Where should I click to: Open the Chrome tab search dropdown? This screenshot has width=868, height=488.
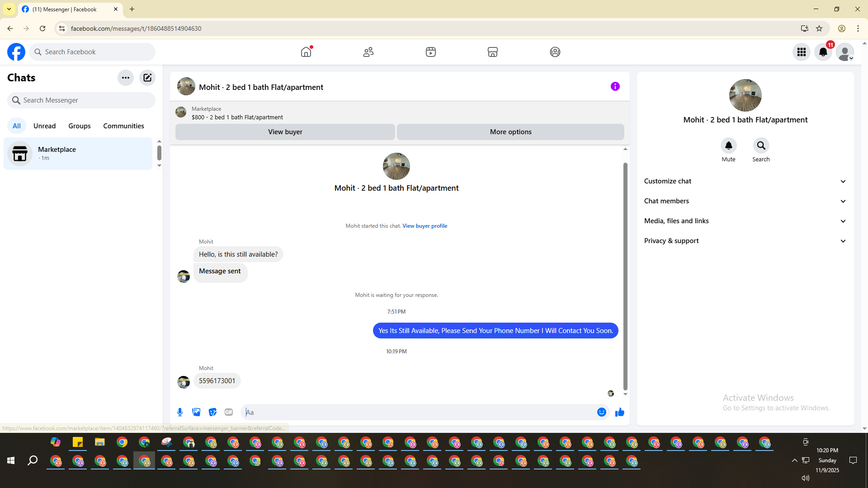click(x=9, y=9)
